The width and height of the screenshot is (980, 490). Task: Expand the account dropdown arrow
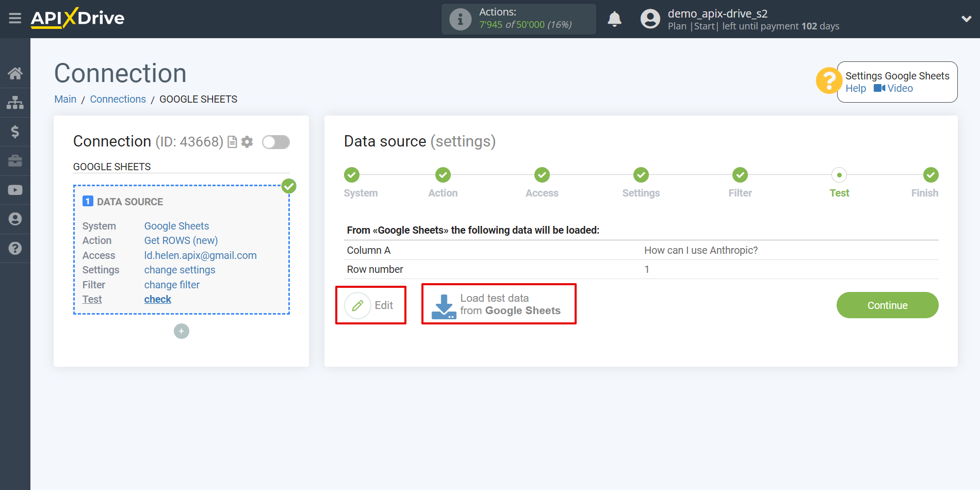966,19
